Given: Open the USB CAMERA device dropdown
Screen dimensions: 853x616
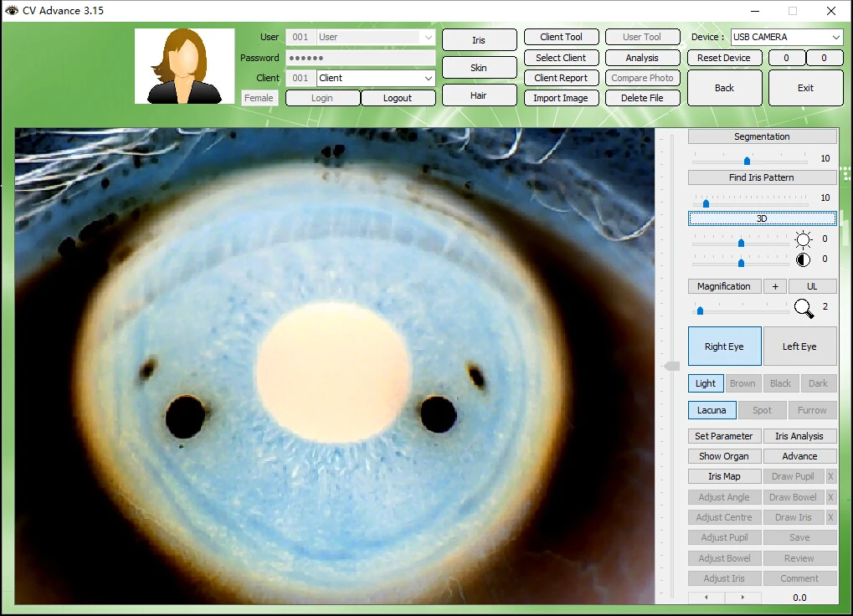Looking at the screenshot, I should click(785, 37).
